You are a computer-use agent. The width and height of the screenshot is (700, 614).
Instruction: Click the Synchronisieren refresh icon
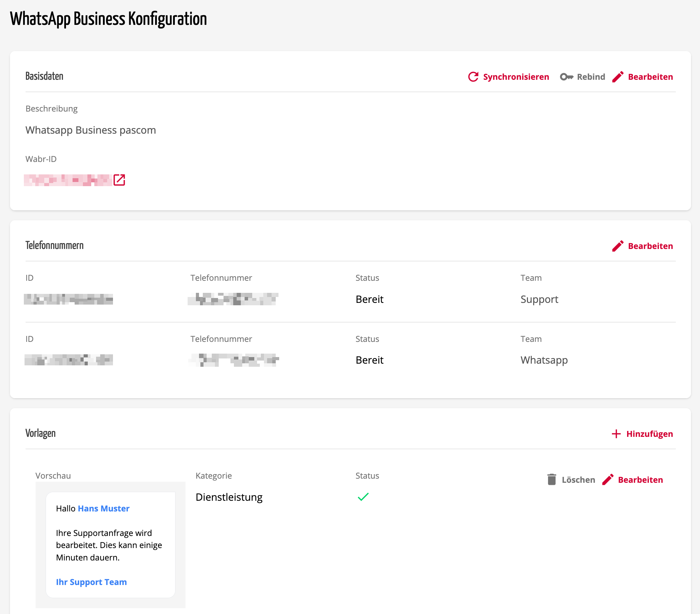coord(473,77)
